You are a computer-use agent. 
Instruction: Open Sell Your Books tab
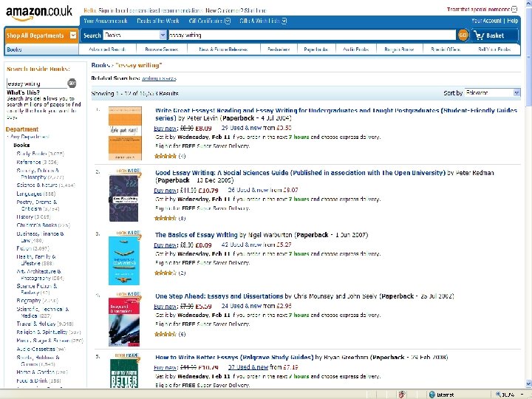point(494,50)
